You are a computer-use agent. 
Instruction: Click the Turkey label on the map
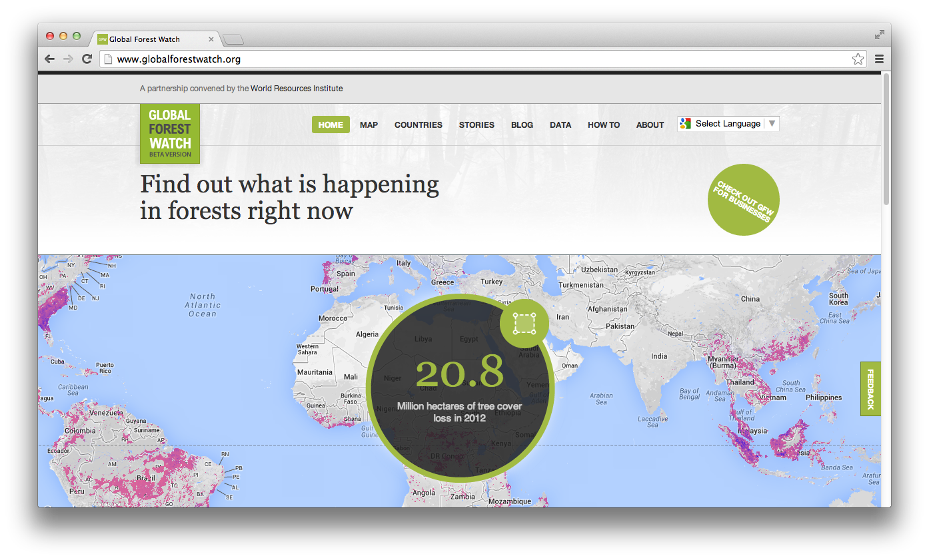pyautogui.click(x=492, y=282)
